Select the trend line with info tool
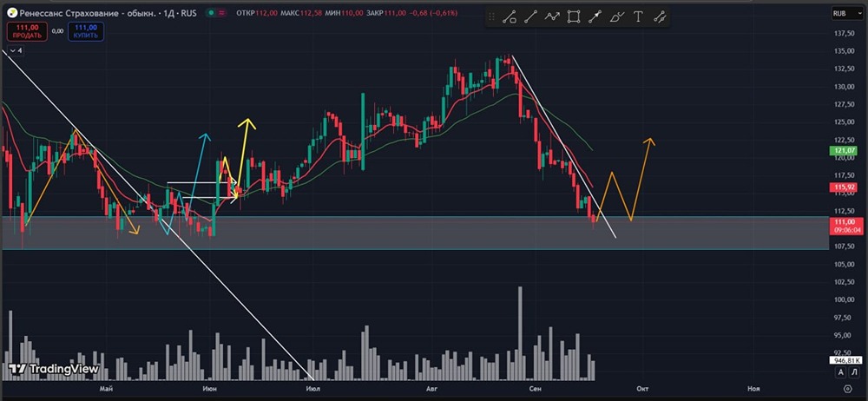The width and height of the screenshot is (868, 401). click(x=510, y=17)
